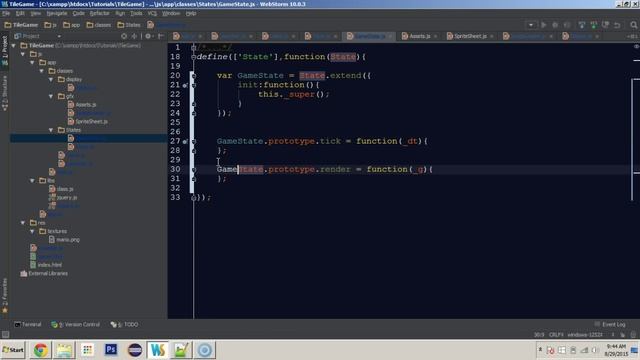The width and height of the screenshot is (640, 360).
Task: Click Scroll from Source target icon
Action: click(x=124, y=36)
